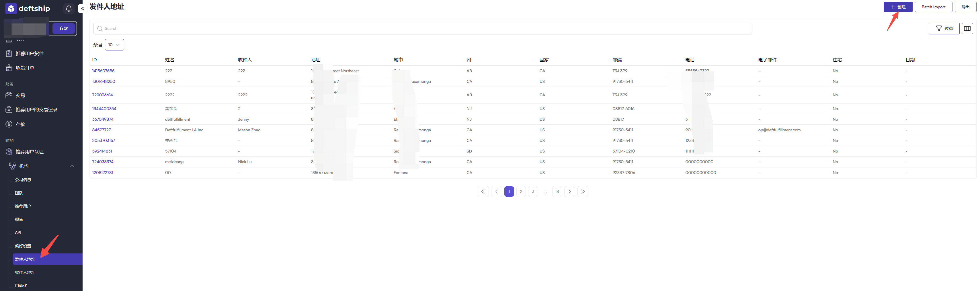This screenshot has height=291, width=980.
Task: Open address ID 1301648250
Action: click(104, 81)
